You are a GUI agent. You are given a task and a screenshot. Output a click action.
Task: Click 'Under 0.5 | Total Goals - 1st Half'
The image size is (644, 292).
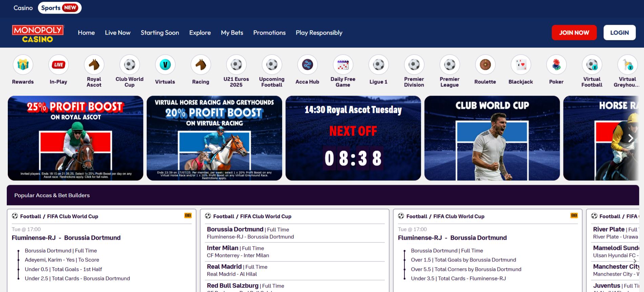63,269
